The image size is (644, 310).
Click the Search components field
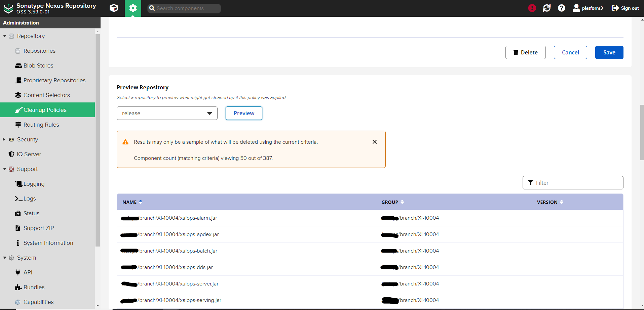coord(184,8)
